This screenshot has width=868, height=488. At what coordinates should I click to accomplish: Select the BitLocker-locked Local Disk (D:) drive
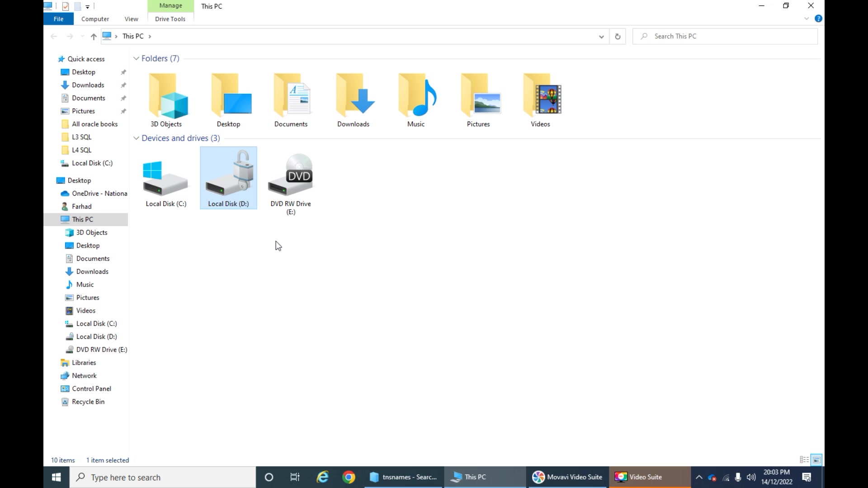(228, 178)
